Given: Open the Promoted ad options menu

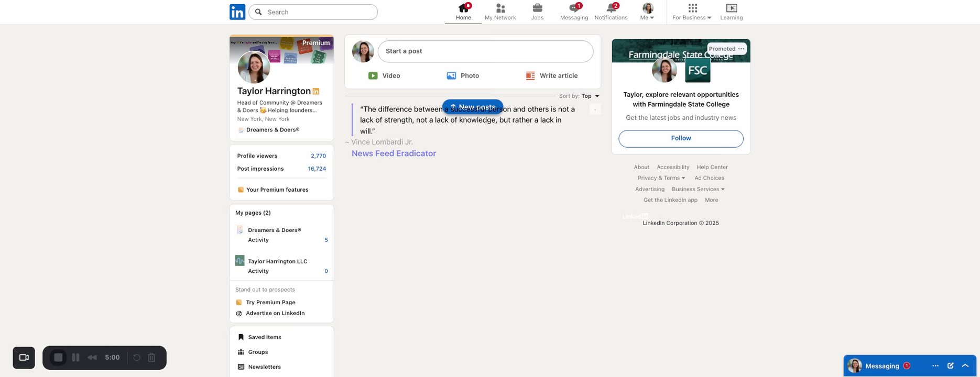Looking at the screenshot, I should click(741, 49).
